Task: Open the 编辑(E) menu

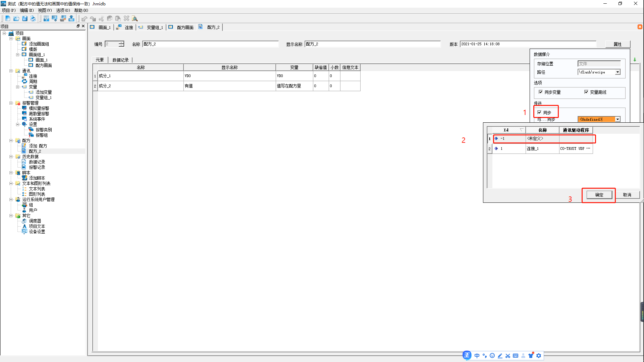Action: point(27,10)
